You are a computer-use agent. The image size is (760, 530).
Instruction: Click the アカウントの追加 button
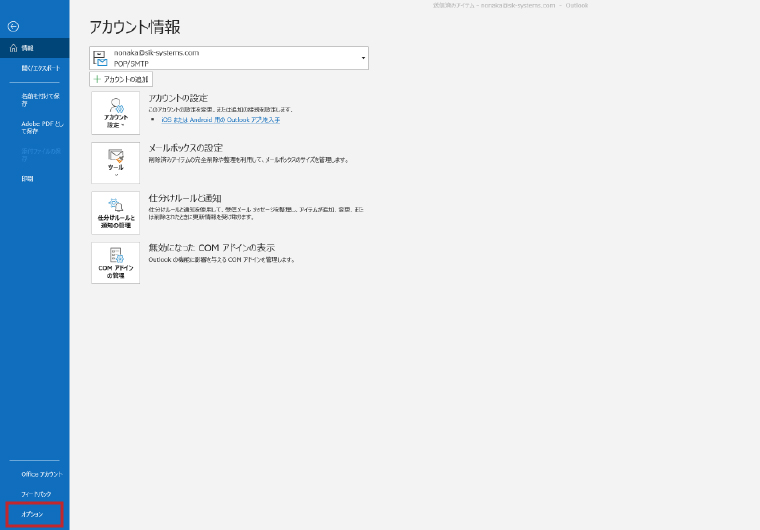[121, 79]
